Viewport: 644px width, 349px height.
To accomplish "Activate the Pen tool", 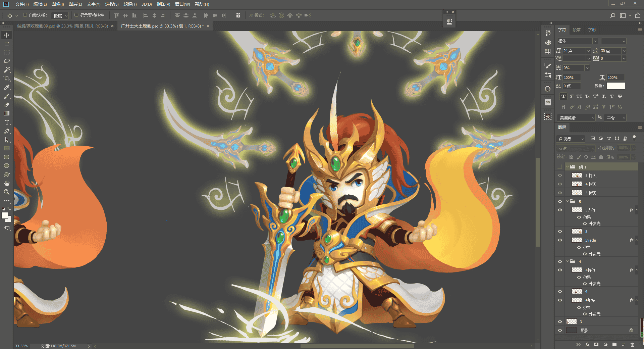I will pos(7,131).
